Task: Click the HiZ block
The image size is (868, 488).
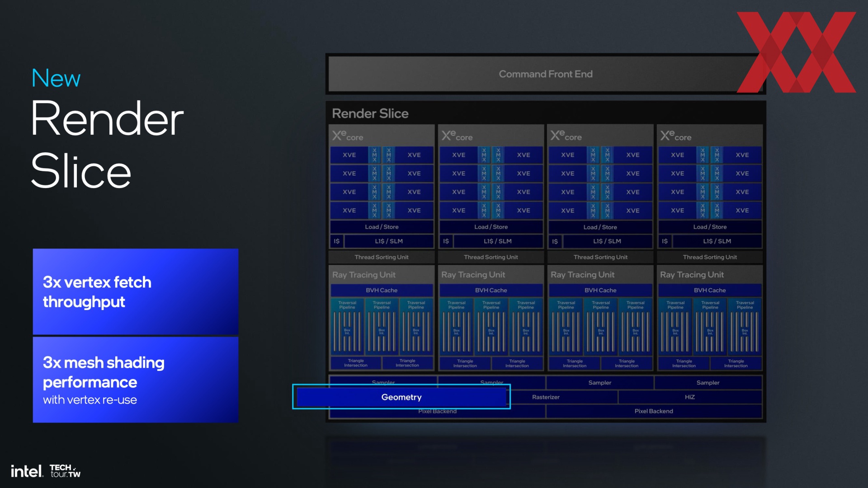Action: (690, 397)
